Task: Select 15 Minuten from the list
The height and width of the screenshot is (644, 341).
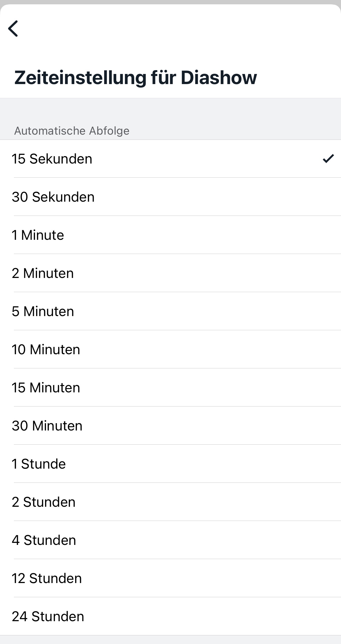Action: (46, 388)
